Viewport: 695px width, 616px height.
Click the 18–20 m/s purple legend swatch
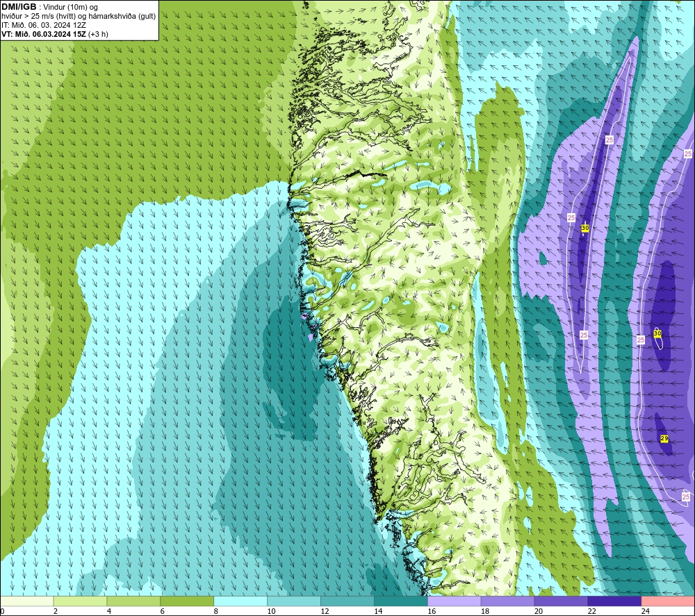click(x=507, y=601)
